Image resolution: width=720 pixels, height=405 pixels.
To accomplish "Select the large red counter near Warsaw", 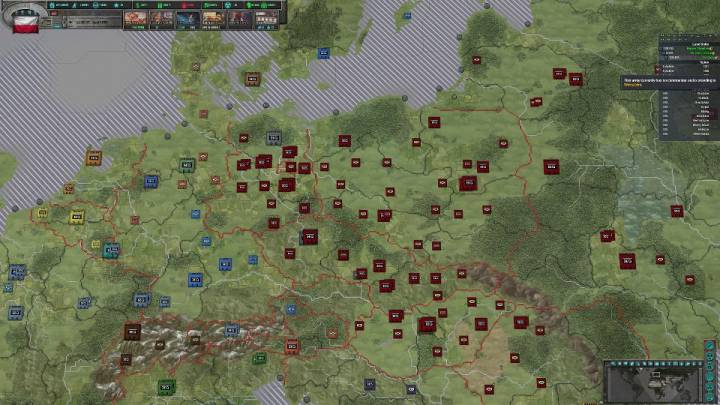I will [x=468, y=183].
